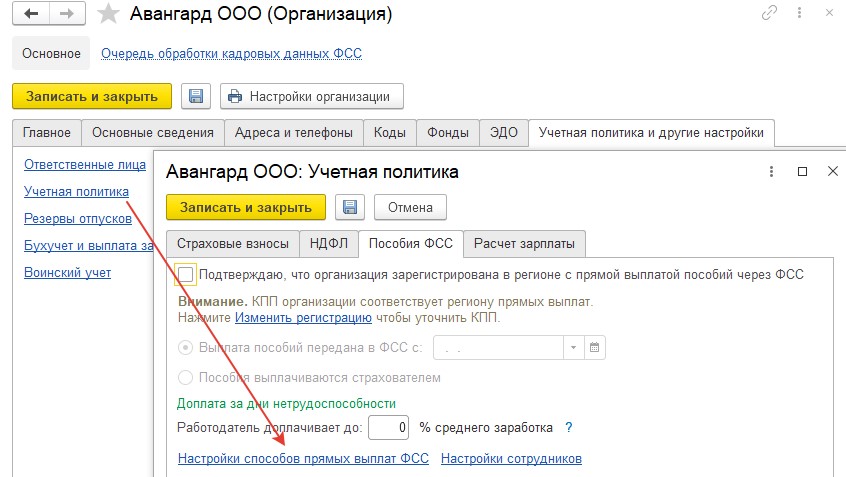This screenshot has width=846, height=477.
Task: Switch to the 'НДФЛ' tab
Action: [329, 244]
